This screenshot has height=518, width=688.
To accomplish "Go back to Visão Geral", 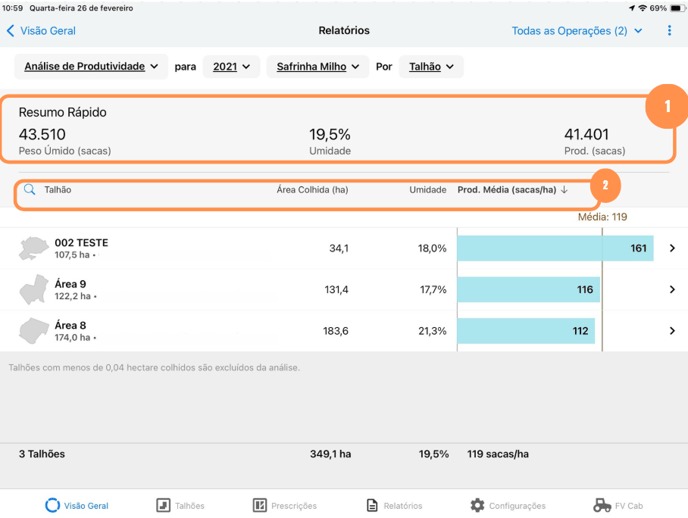I will [x=41, y=31].
